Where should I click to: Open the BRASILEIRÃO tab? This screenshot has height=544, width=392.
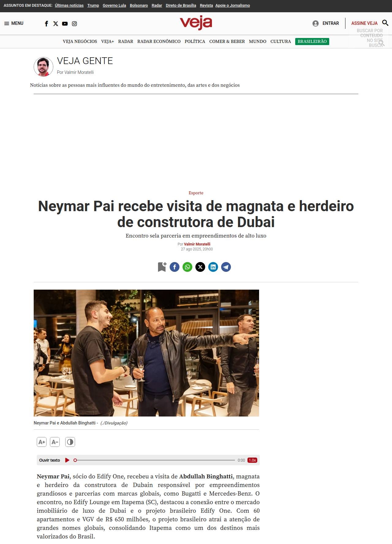312,41
